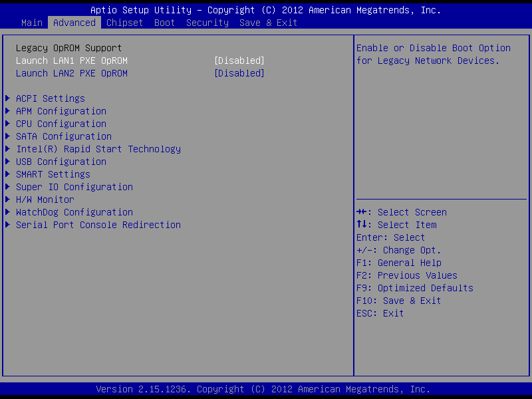Toggle Launch LAN1 PXE OpROM Disabled value
This screenshot has height=399, width=532.
239,61
